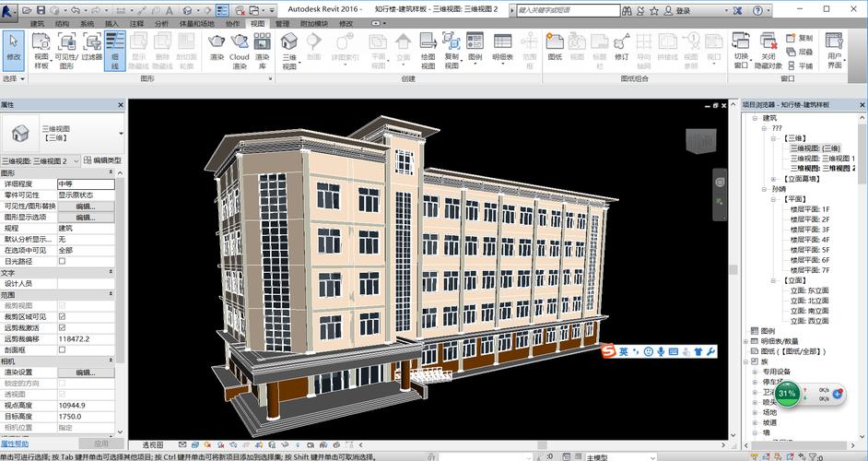The width and height of the screenshot is (868, 461).
Task: Toggle the 剖面框 checkbox
Action: point(62,349)
